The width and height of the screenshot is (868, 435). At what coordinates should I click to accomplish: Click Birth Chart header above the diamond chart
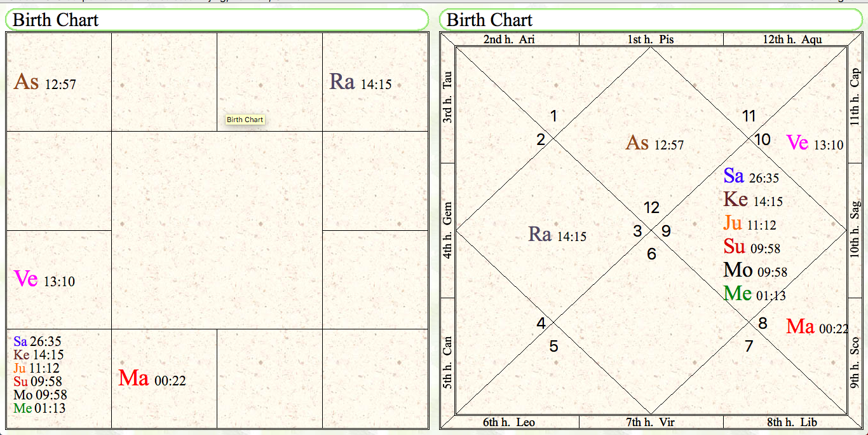(489, 20)
